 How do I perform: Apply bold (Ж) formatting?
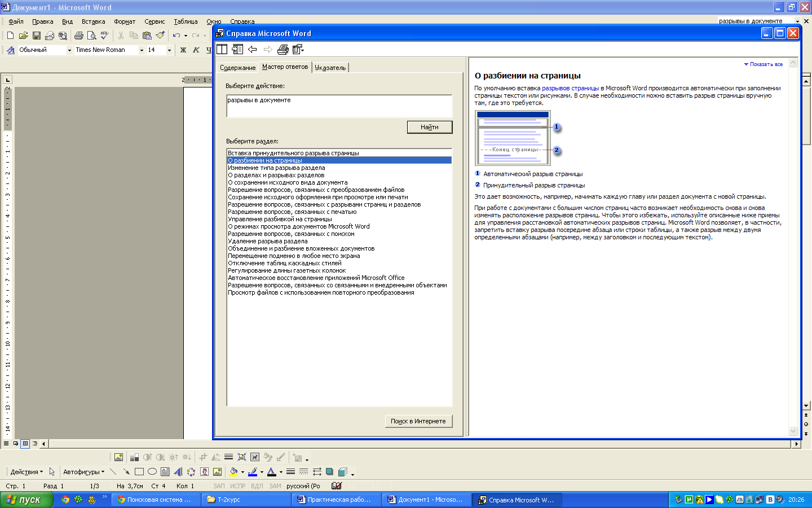[x=183, y=50]
